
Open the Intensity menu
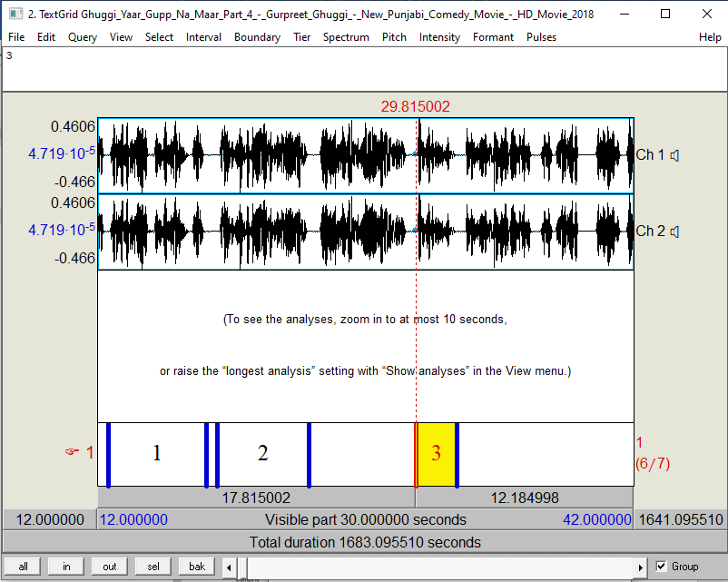[x=439, y=37]
